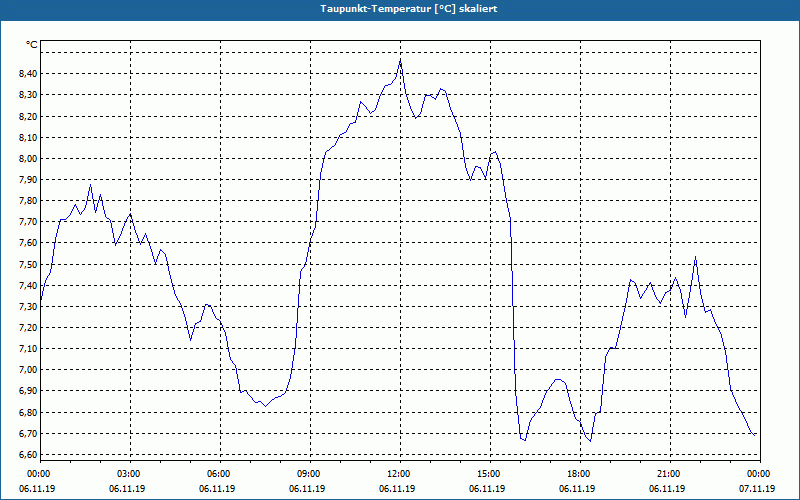The width and height of the screenshot is (800, 500).
Task: Select the 06.11.19 date under 12:00
Action: tap(397, 488)
